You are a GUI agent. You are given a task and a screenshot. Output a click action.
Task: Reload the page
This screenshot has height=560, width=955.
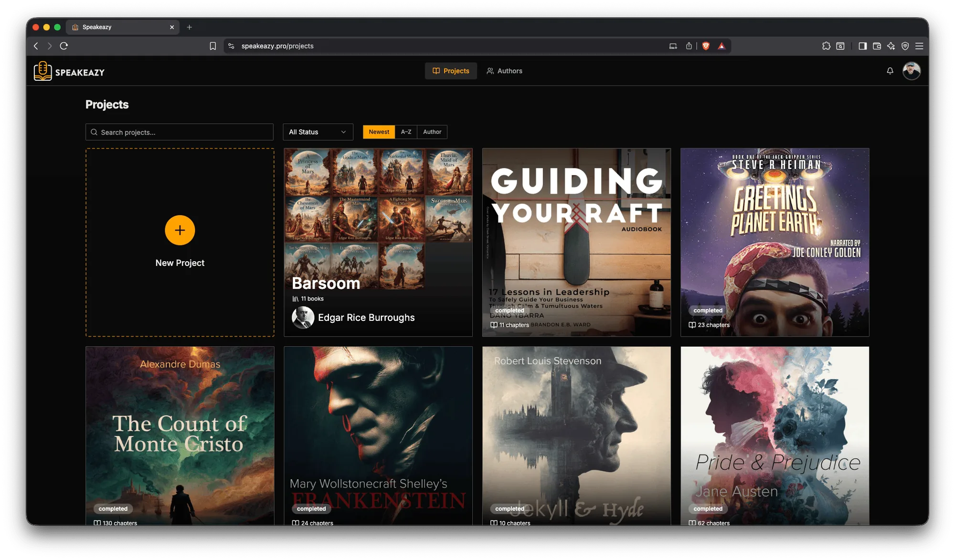point(64,46)
